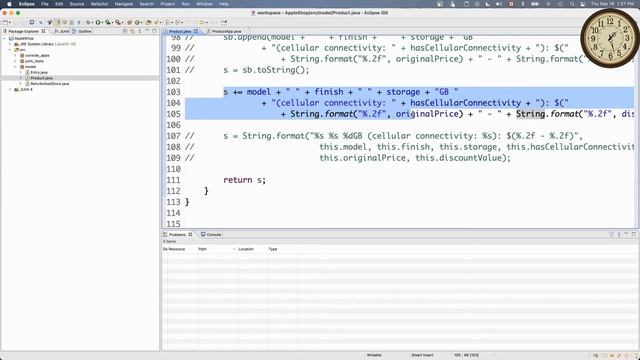Click the Open Perspective icon in toolbar
The image size is (640, 360).
pos(224,22)
